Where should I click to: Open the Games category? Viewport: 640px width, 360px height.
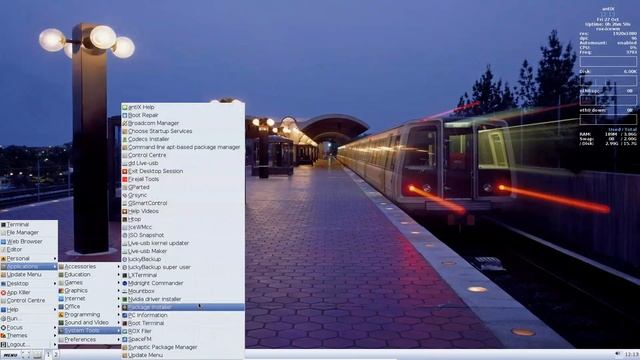89,282
